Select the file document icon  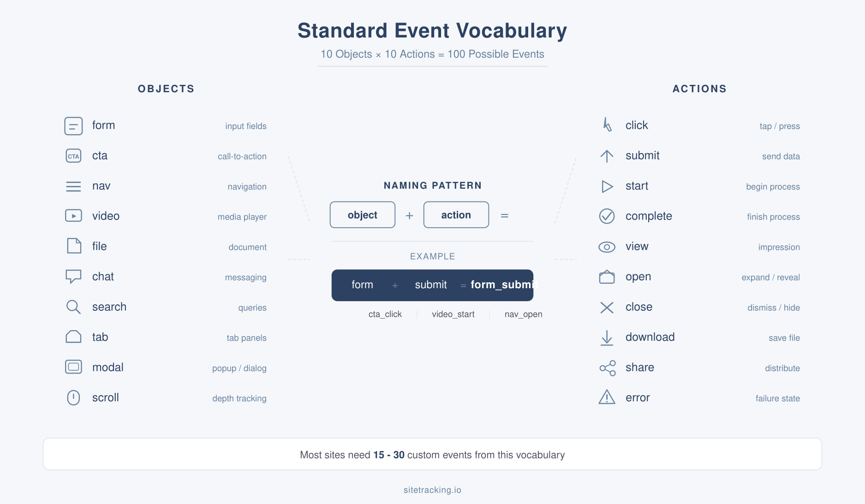[73, 246]
